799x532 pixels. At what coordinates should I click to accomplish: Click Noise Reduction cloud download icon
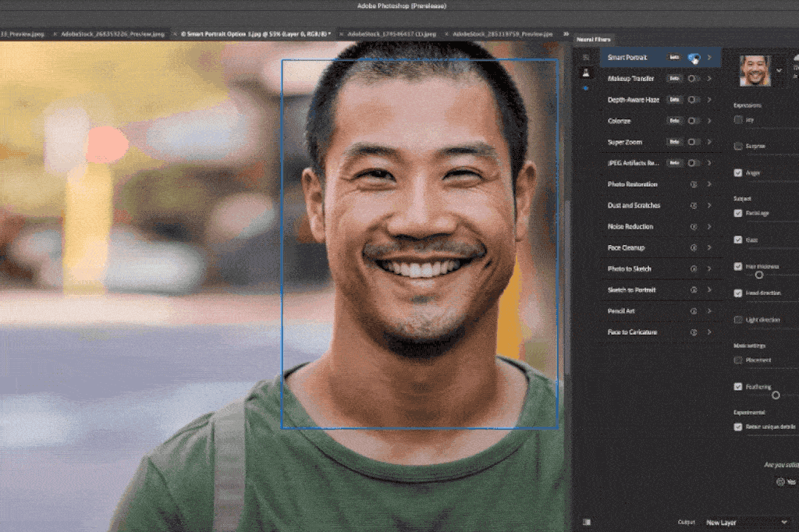tap(693, 226)
